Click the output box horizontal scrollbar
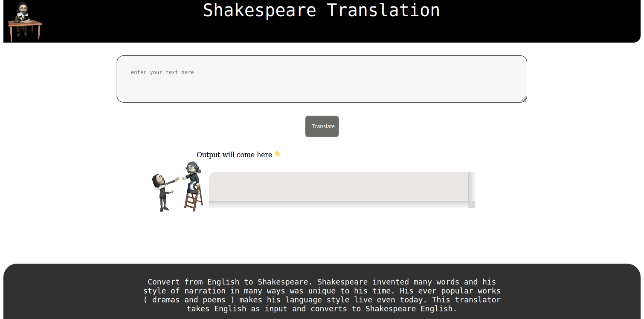This screenshot has height=319, width=644. (339, 204)
